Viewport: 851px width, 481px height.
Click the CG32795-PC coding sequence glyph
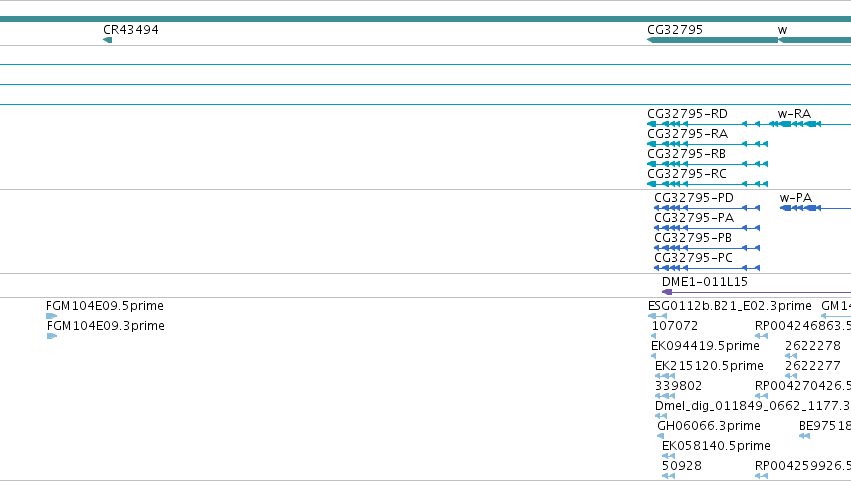(x=707, y=268)
